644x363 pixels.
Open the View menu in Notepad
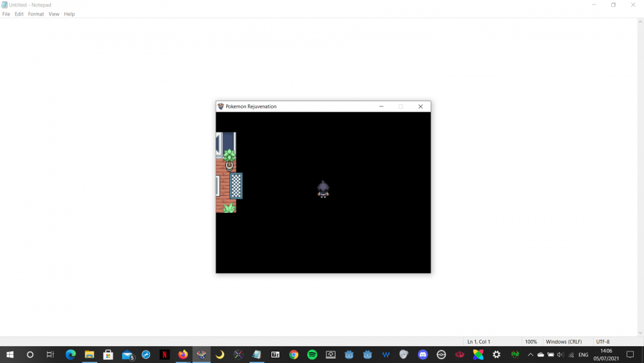click(54, 14)
